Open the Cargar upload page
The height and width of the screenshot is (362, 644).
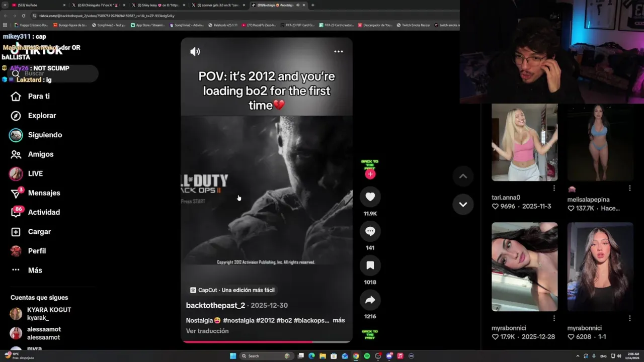[x=31, y=232]
